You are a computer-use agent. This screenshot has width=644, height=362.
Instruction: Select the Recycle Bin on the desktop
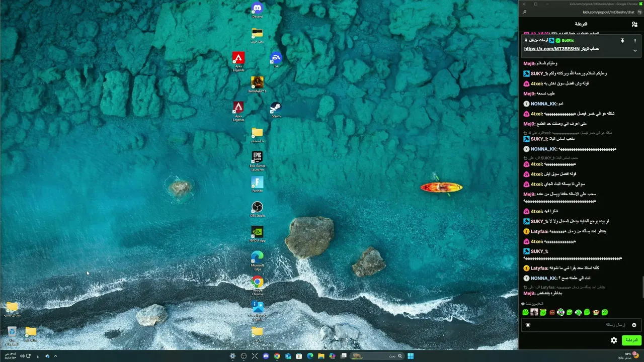pyautogui.click(x=12, y=335)
